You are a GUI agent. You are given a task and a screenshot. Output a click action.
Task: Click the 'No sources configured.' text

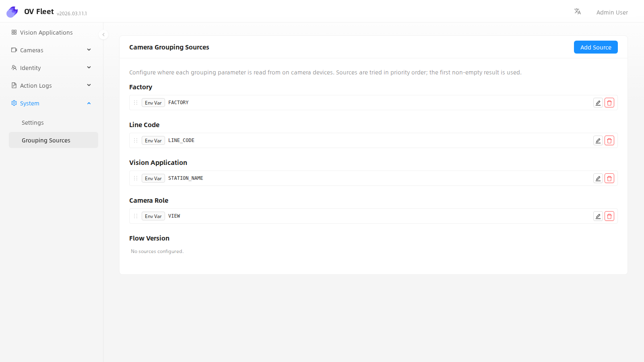[157, 251]
